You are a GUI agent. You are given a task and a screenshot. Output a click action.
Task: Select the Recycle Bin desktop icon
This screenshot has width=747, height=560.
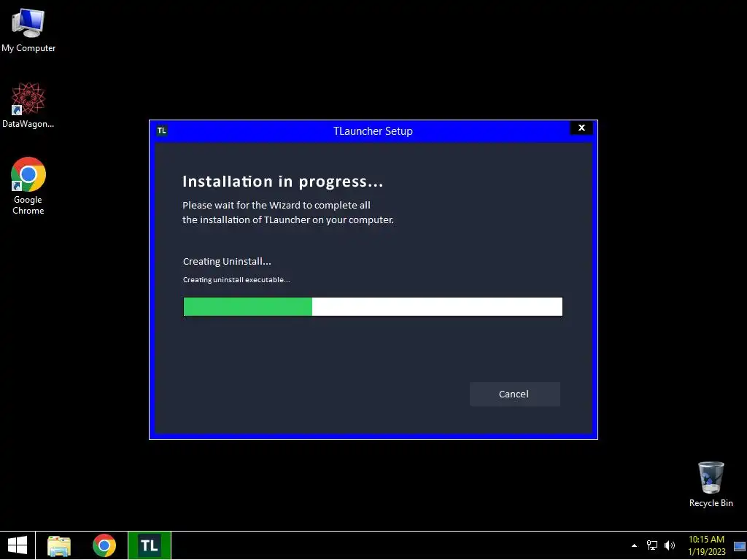711,485
